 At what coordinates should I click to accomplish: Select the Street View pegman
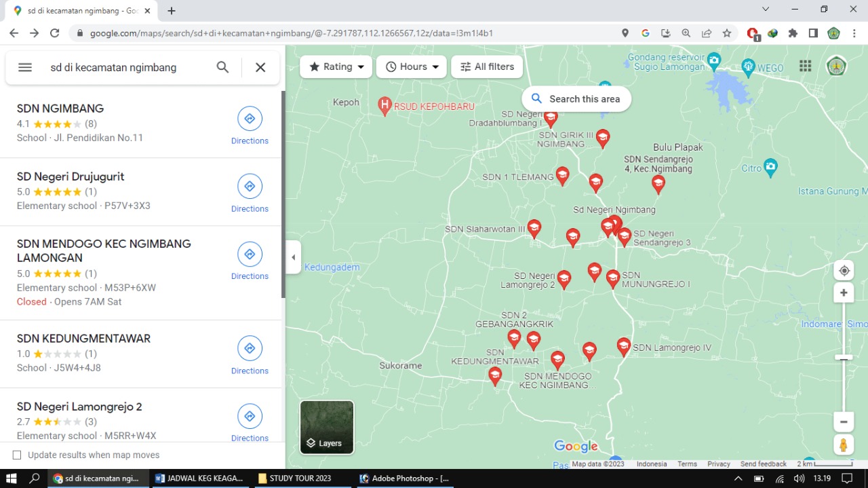[x=844, y=445]
